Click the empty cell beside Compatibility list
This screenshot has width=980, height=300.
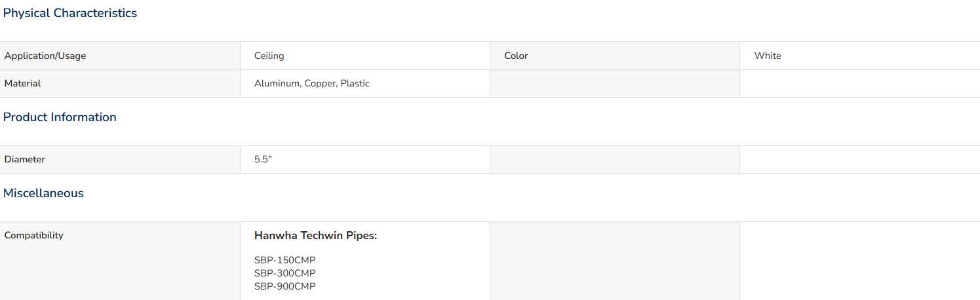[615, 261]
